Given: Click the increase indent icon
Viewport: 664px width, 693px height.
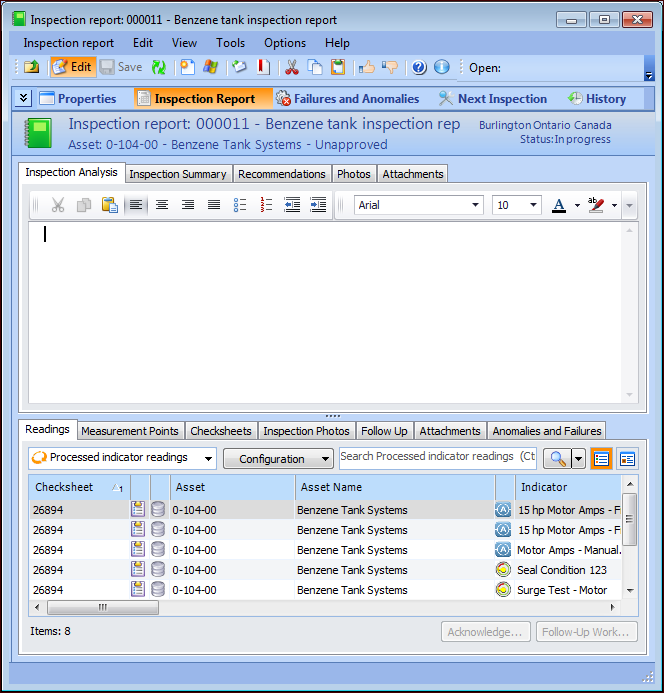Looking at the screenshot, I should [x=318, y=205].
